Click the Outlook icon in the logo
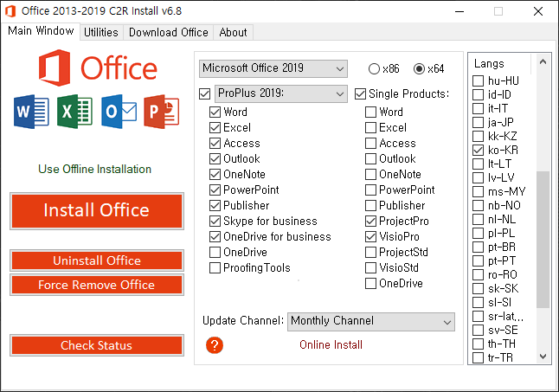Viewport: 559px width, 392px height. 119,112
